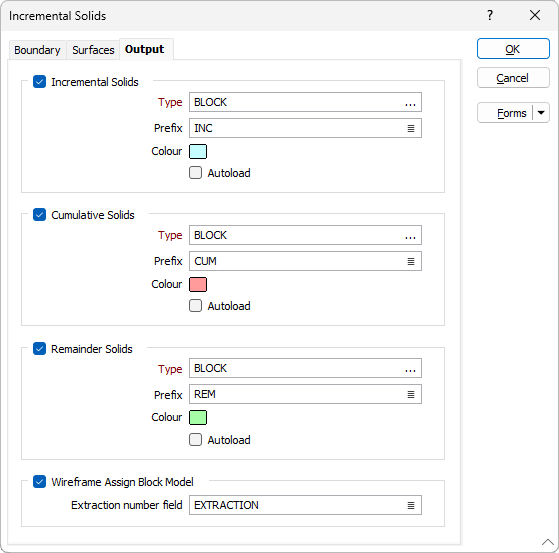Enable Autoload under Cumulative Solids
The image size is (559, 553).
[195, 306]
